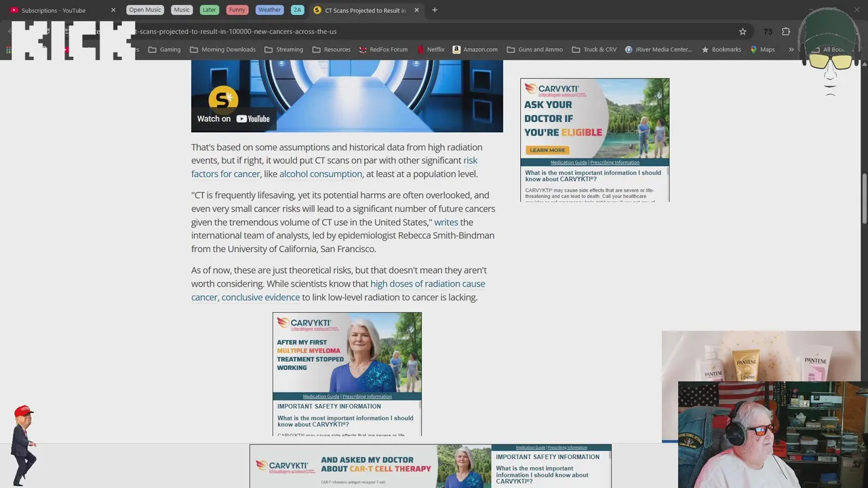Click the address bar URL
Image resolution: width=868 pixels, height=488 pixels.
point(235,31)
